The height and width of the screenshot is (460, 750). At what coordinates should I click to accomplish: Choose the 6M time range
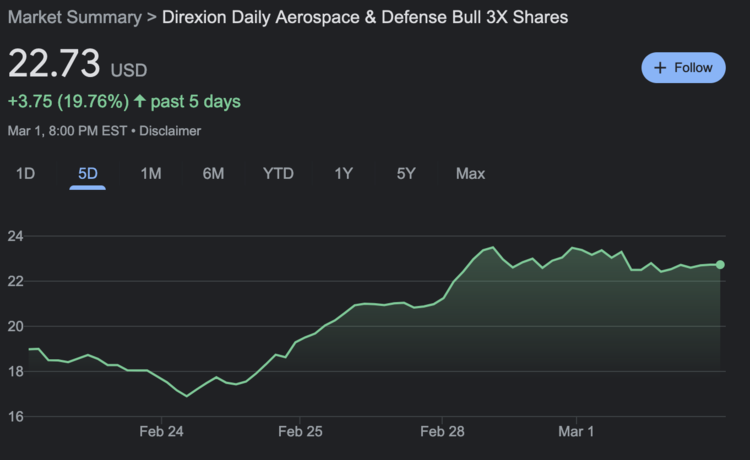213,174
